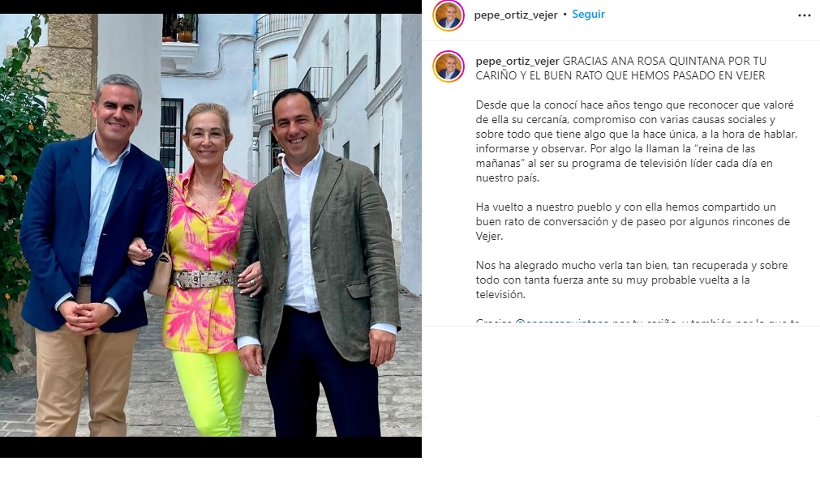Follow pepe_ortiz_vejer via the Seguir link
This screenshot has height=504, width=820.
pyautogui.click(x=588, y=15)
